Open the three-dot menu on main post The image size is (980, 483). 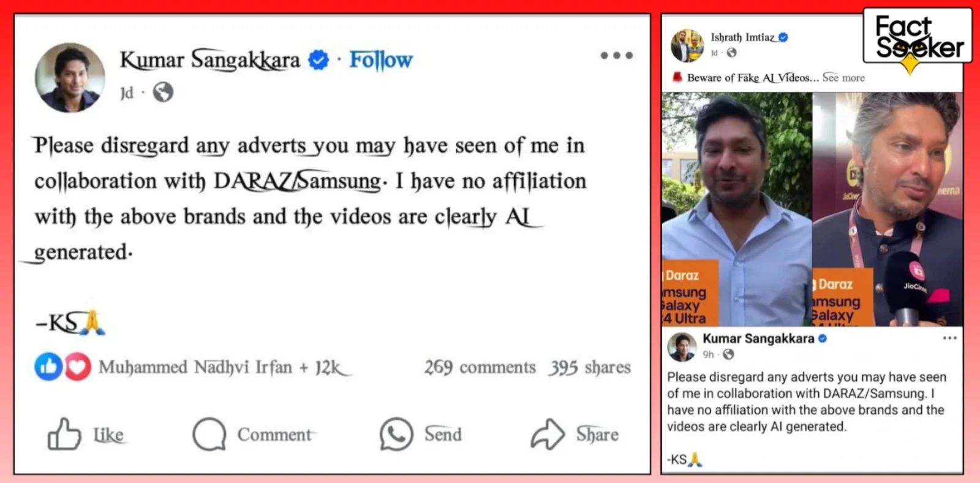click(616, 55)
